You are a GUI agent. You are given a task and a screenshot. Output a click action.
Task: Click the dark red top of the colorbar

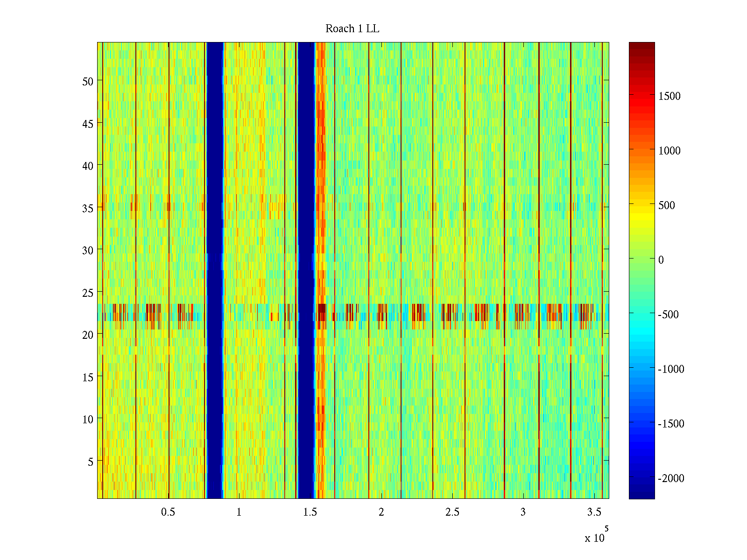pyautogui.click(x=641, y=47)
